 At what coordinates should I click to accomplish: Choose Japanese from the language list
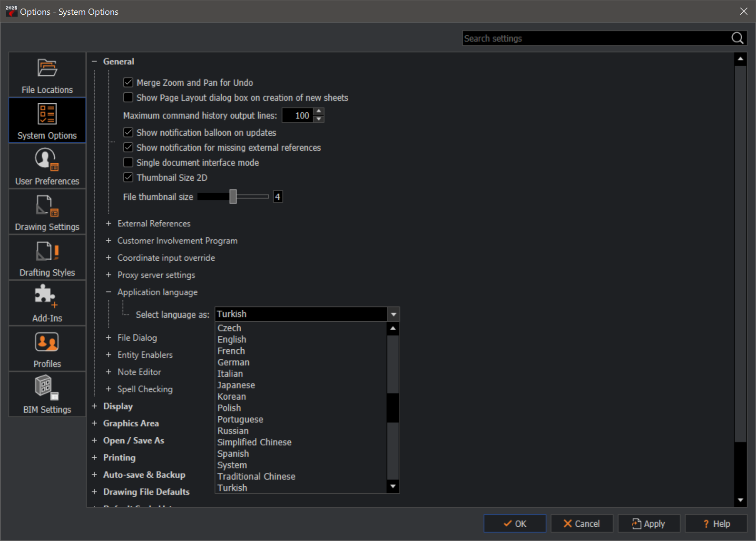(x=236, y=385)
